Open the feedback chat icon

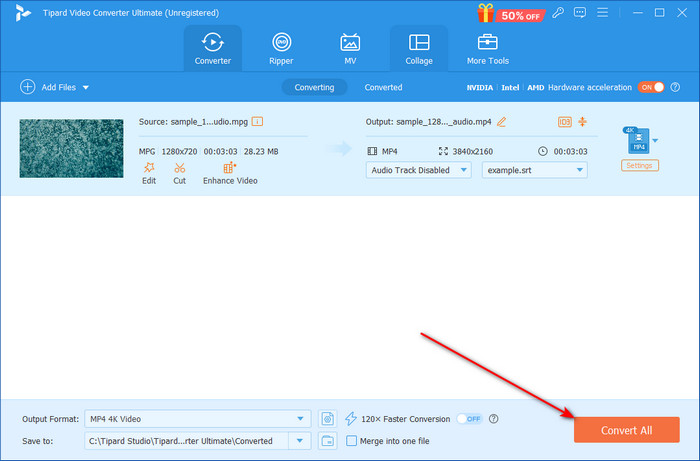(580, 12)
